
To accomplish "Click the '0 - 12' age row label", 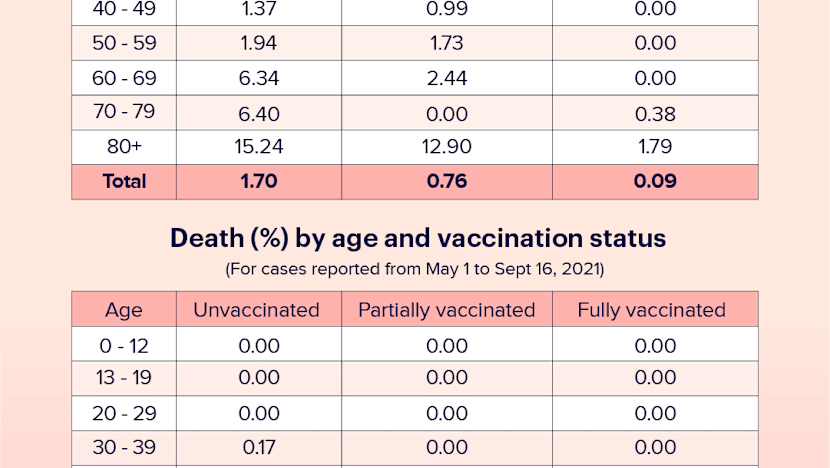I will (x=124, y=346).
